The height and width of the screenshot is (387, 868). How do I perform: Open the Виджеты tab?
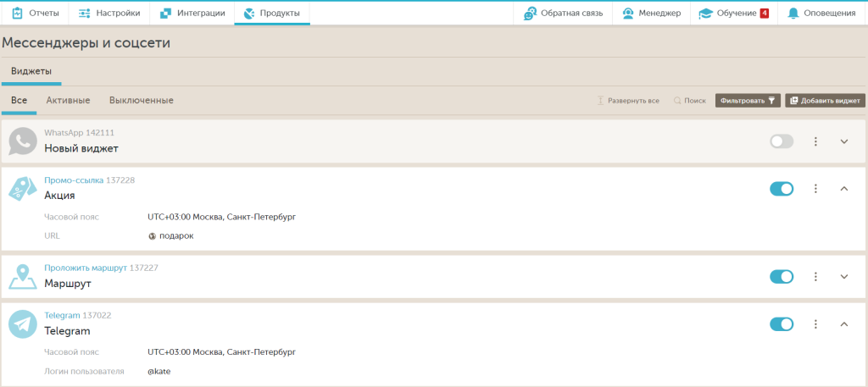click(x=31, y=71)
